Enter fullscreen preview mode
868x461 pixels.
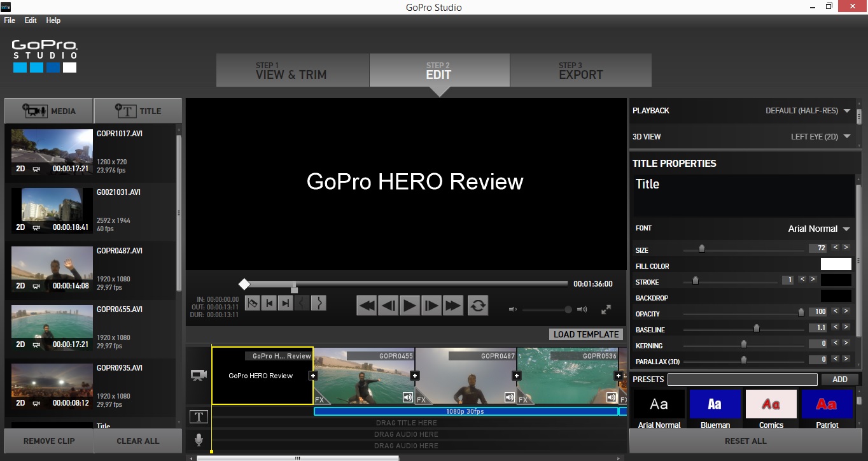click(606, 309)
